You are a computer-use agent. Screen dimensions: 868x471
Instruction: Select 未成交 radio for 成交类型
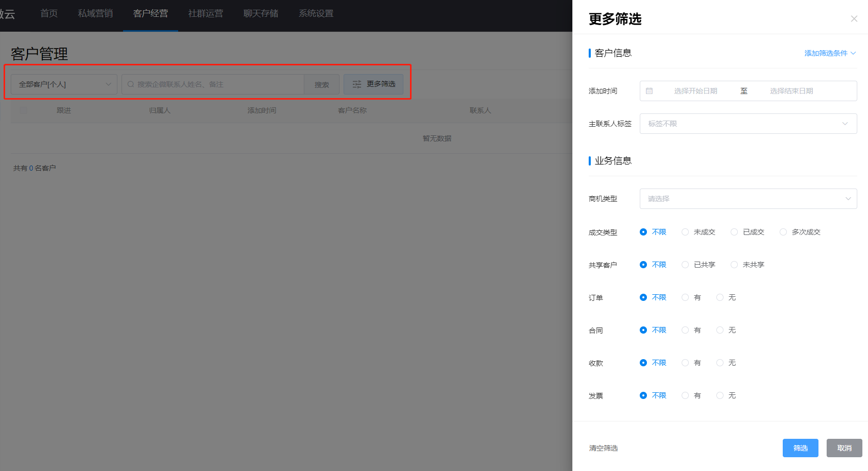click(x=685, y=232)
